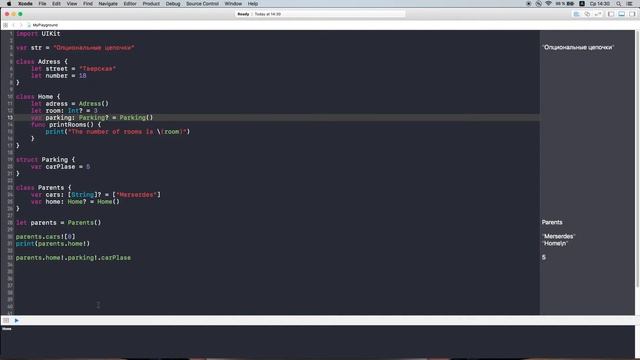Toggle the debug area hide button
640x360 pixels.
tap(6, 320)
